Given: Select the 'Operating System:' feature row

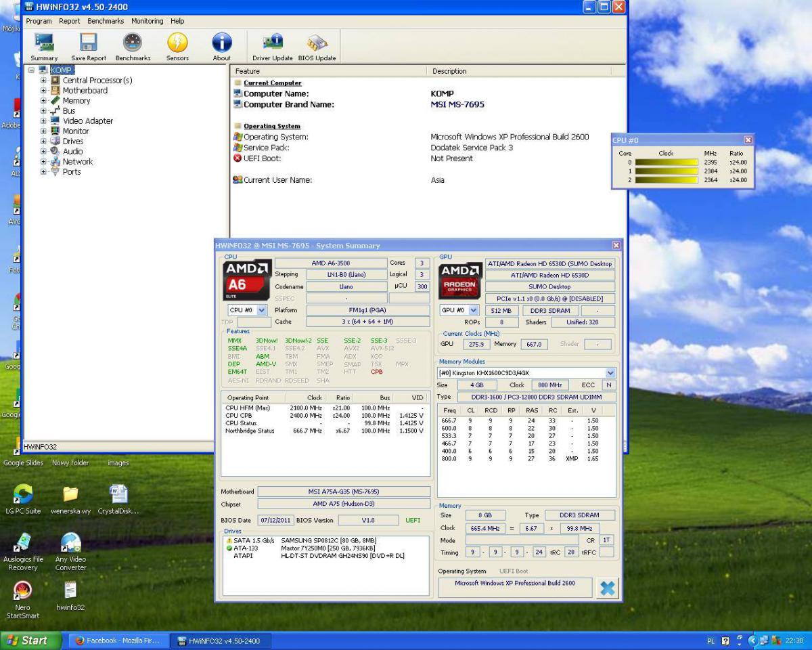Looking at the screenshot, I should [426, 137].
